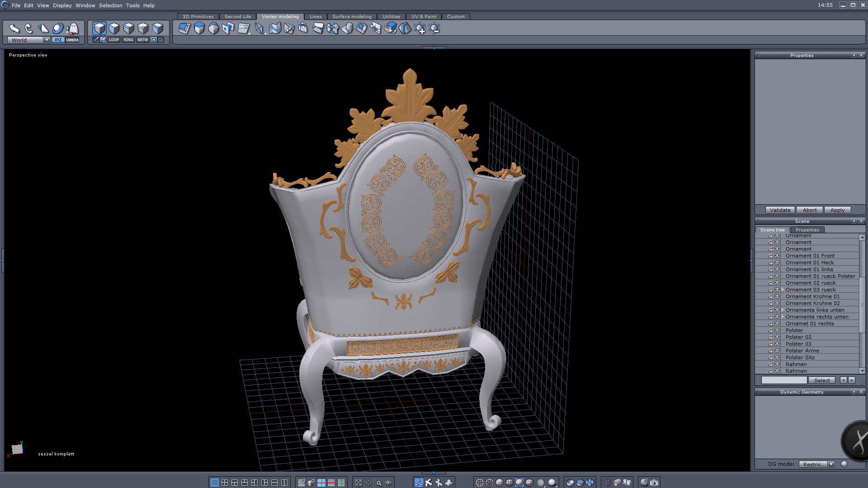Click the scene tree search field

click(784, 380)
